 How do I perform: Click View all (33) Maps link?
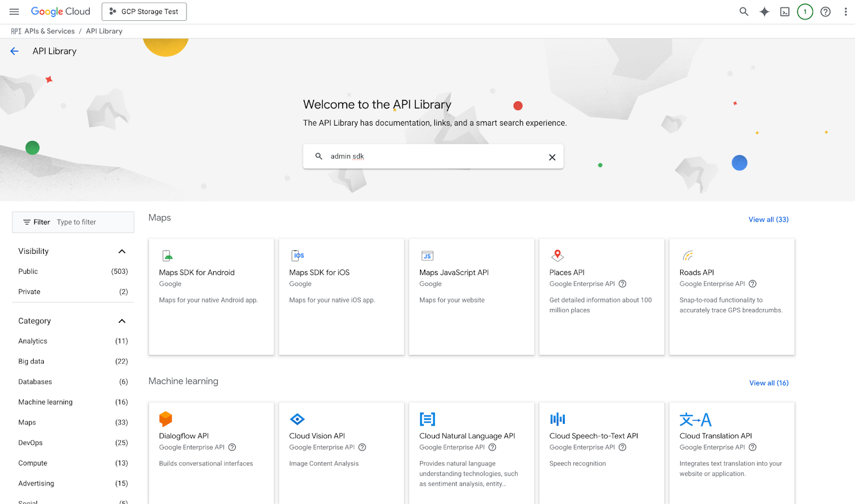[x=768, y=220]
